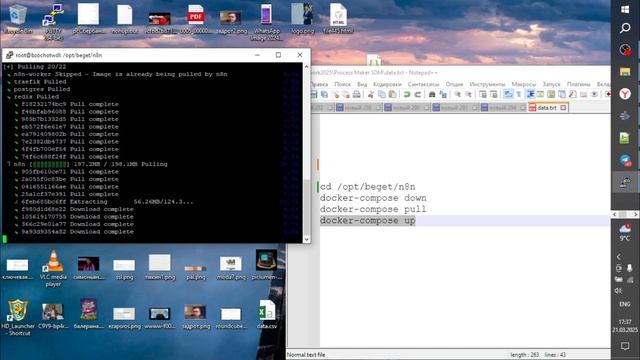640x360 pixels.
Task: Click Save All icon in Notepad++ toolbar
Action: pos(324,94)
